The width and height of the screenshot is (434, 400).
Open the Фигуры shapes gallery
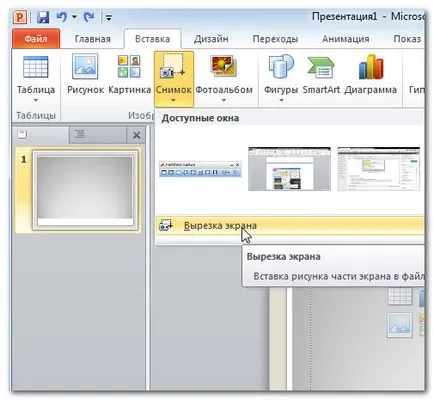281,67
